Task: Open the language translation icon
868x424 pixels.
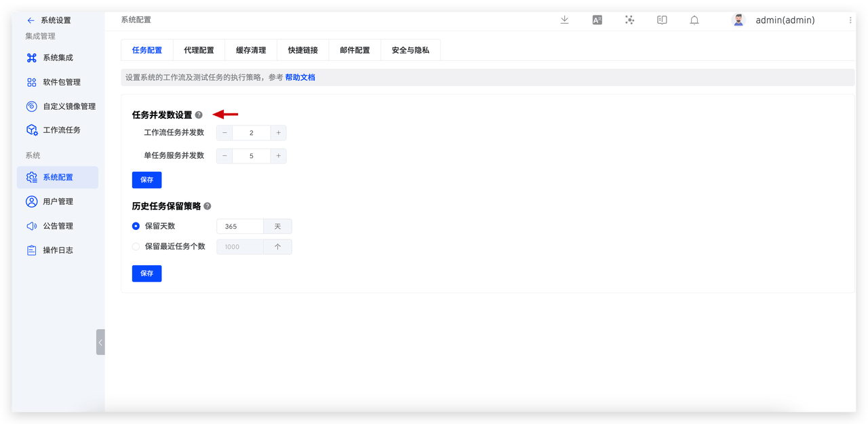Action: point(597,20)
